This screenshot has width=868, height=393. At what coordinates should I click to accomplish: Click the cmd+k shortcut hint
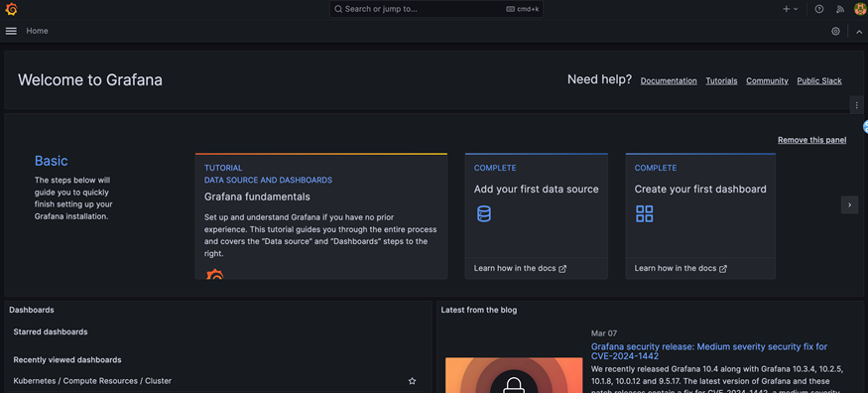point(523,9)
